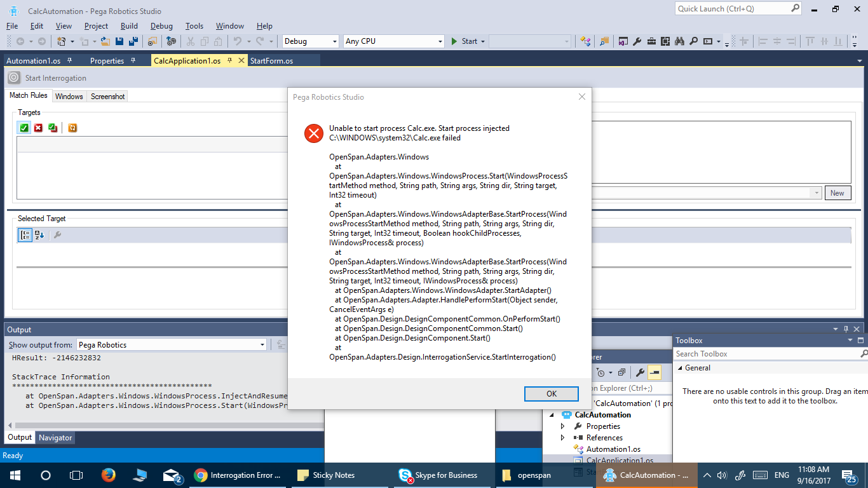This screenshot has width=868, height=488.
Task: Click the Solution Explorer wrench properties icon
Action: pos(640,372)
